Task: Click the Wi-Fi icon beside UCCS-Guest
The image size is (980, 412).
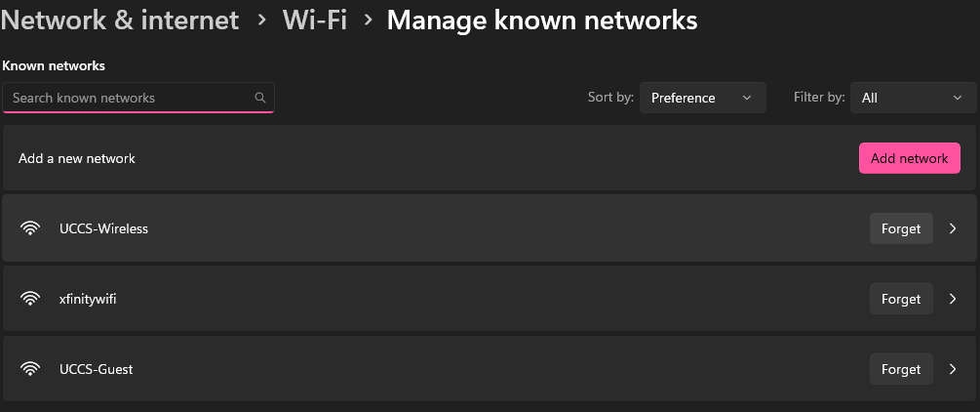Action: 29,369
